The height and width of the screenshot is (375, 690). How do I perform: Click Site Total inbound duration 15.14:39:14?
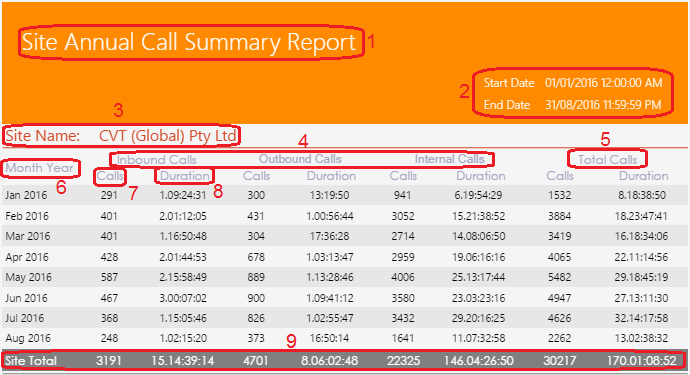coord(183,361)
